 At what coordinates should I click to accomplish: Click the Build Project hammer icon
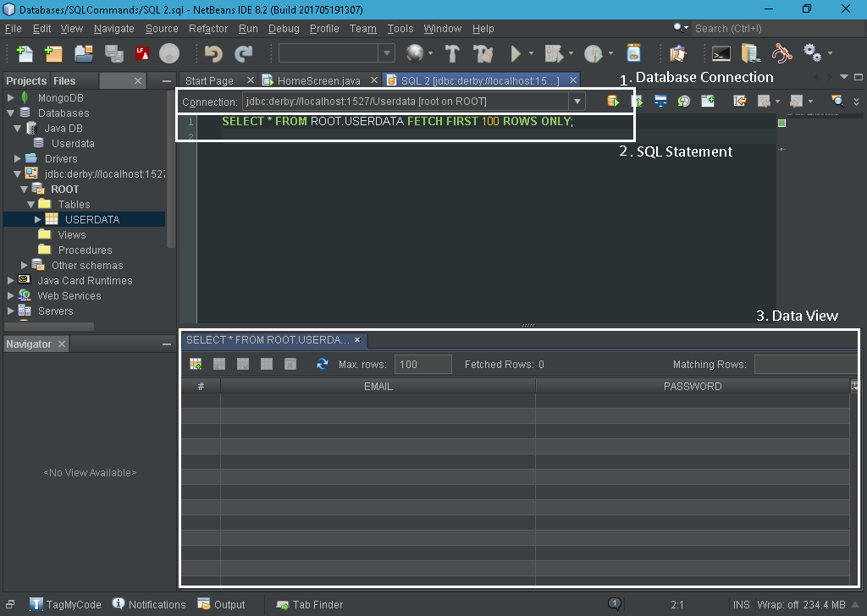tap(452, 53)
